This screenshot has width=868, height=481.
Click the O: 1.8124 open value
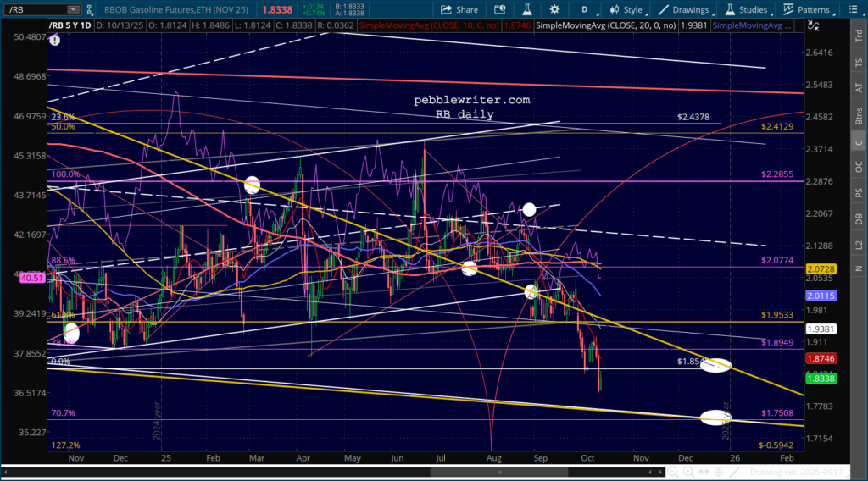(x=169, y=25)
